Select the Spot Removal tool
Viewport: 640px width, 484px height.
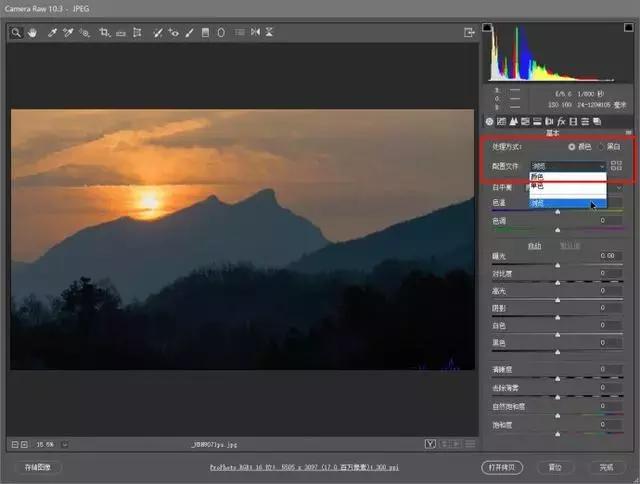158,33
